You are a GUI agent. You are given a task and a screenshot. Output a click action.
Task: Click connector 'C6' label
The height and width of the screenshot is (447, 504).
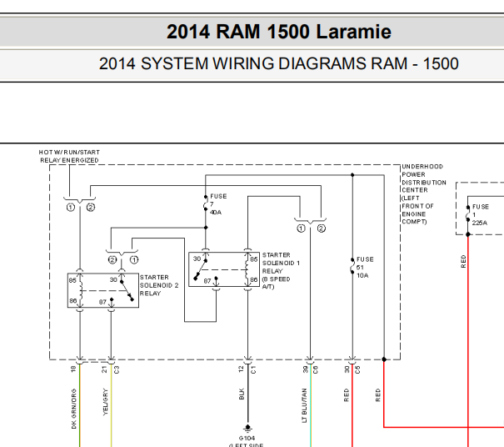coord(316,370)
